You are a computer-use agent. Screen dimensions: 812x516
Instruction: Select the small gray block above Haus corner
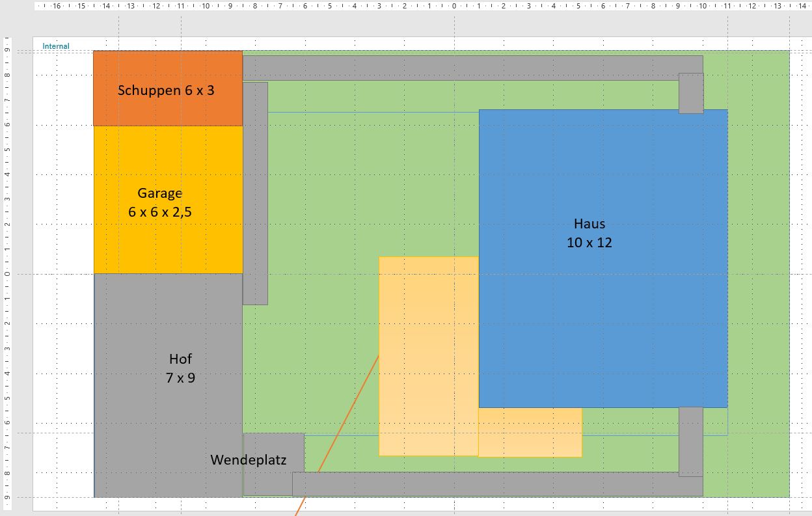point(691,93)
